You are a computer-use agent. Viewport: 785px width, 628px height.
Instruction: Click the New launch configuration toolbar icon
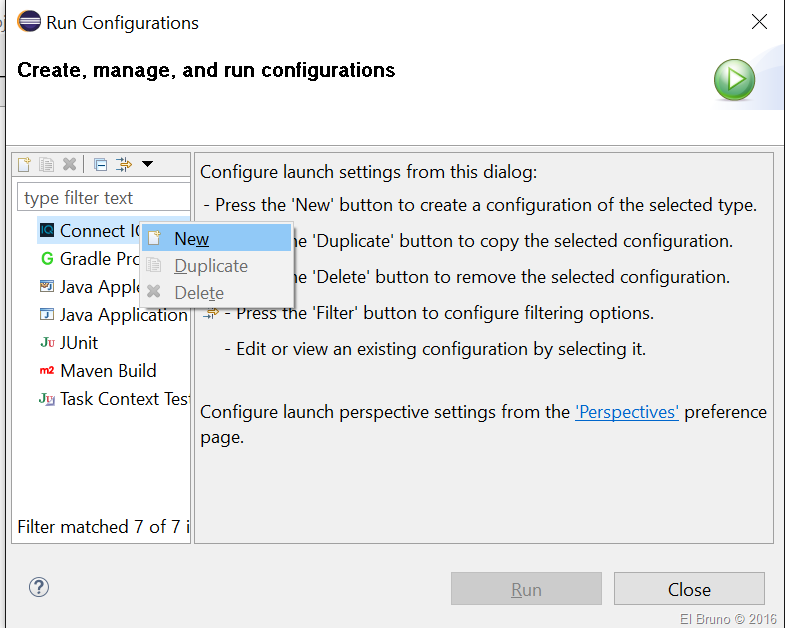coord(24,165)
